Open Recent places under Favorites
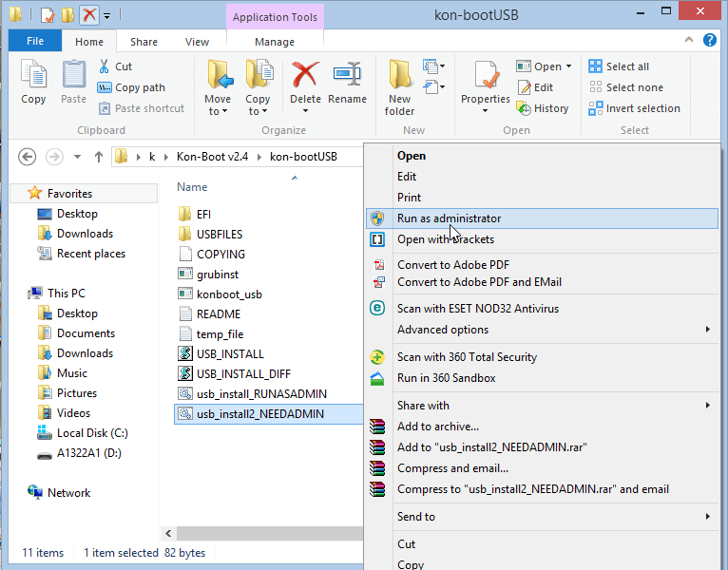This screenshot has width=728, height=570. click(x=81, y=254)
